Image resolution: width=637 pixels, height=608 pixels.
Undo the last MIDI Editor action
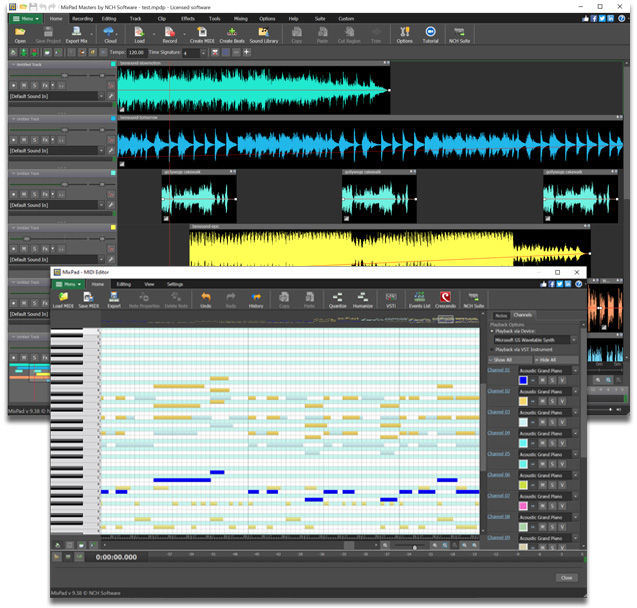206,300
